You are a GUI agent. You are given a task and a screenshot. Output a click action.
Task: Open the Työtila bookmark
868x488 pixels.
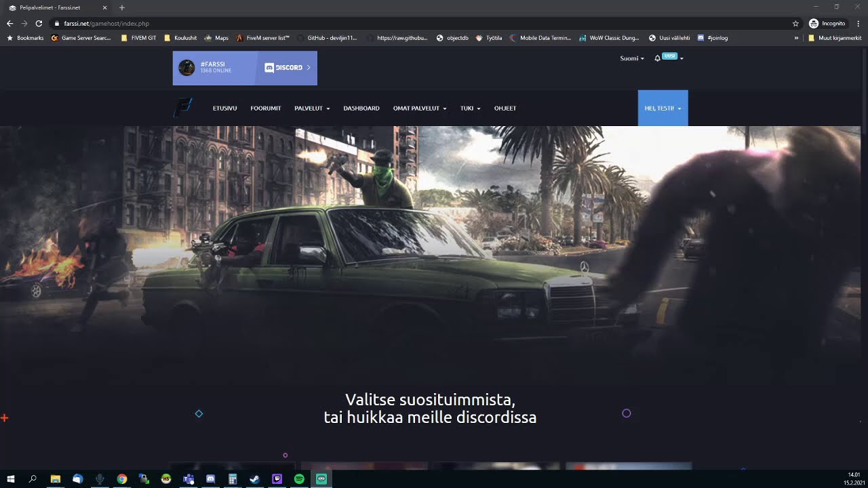489,38
